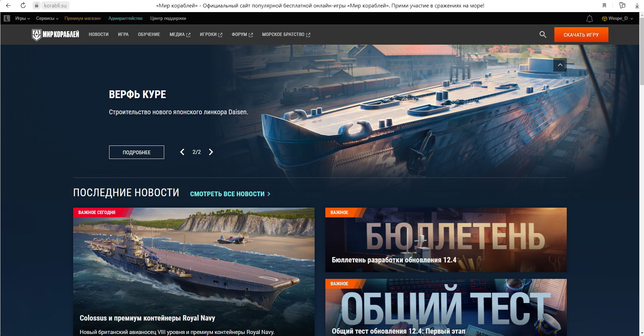The width and height of the screenshot is (644, 336).
Task: Click Смотреть все новости link
Action: tap(230, 194)
